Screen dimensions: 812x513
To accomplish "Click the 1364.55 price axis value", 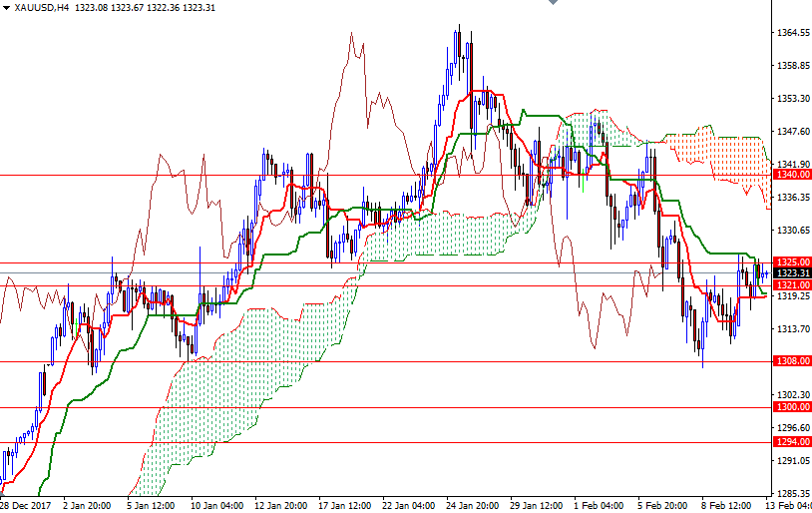I will [x=793, y=33].
